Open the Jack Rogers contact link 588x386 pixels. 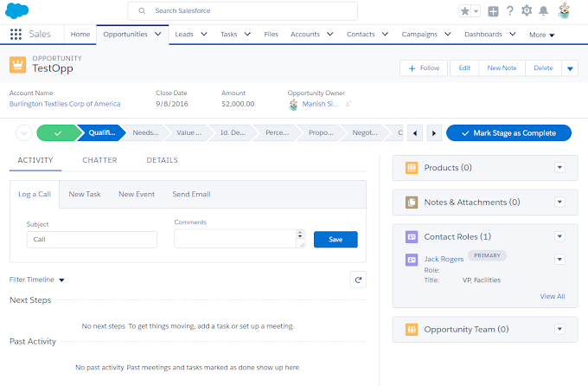click(444, 259)
